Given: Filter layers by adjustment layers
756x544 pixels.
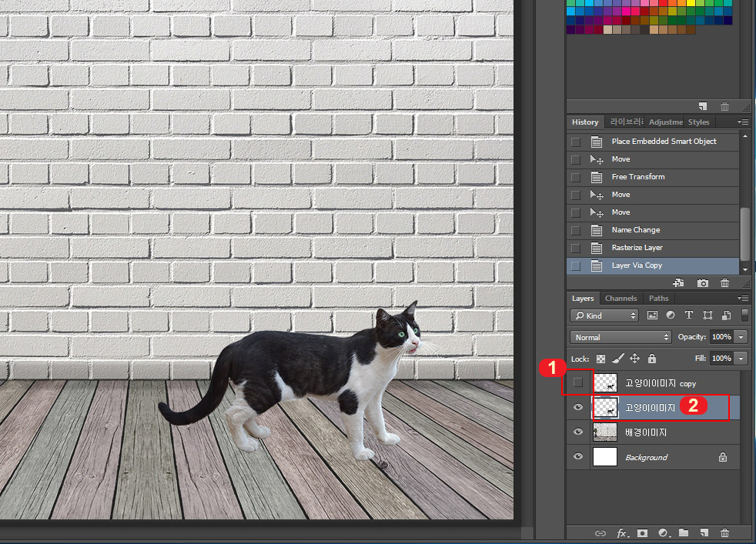Looking at the screenshot, I should (x=671, y=315).
